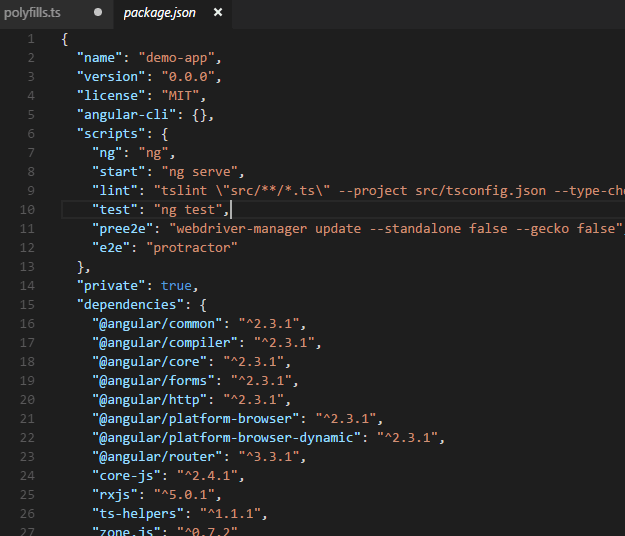Click the true value of "private"
This screenshot has height=536, width=625.
pos(175,285)
